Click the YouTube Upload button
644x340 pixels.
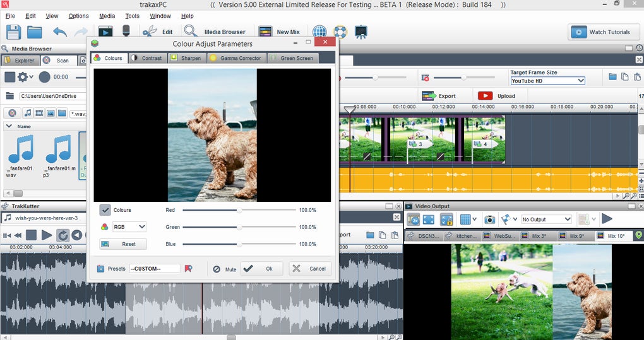coord(496,96)
